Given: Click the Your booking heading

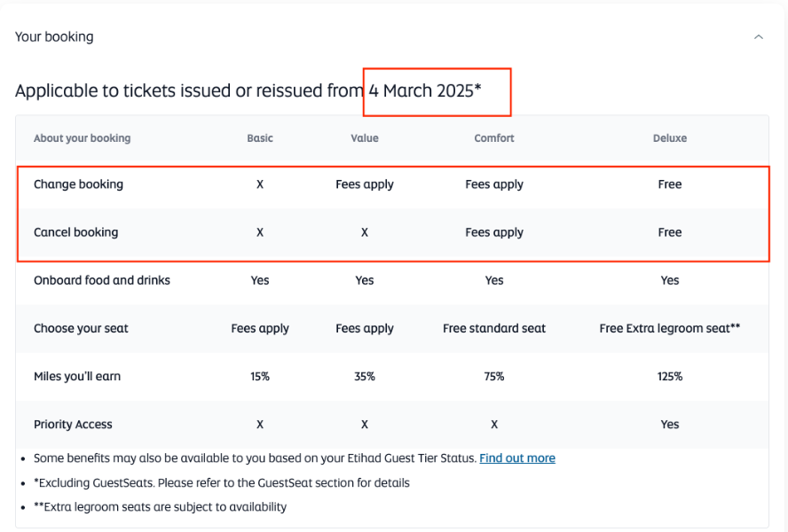Looking at the screenshot, I should point(54,36).
